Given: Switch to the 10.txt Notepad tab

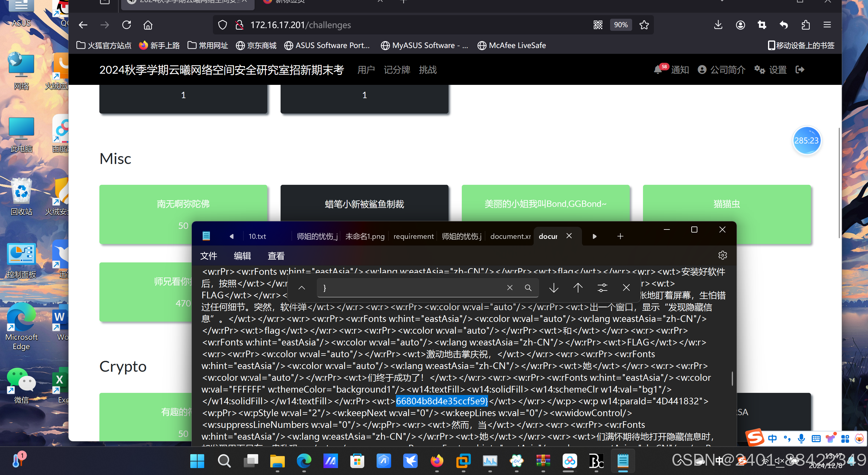Looking at the screenshot, I should (257, 236).
